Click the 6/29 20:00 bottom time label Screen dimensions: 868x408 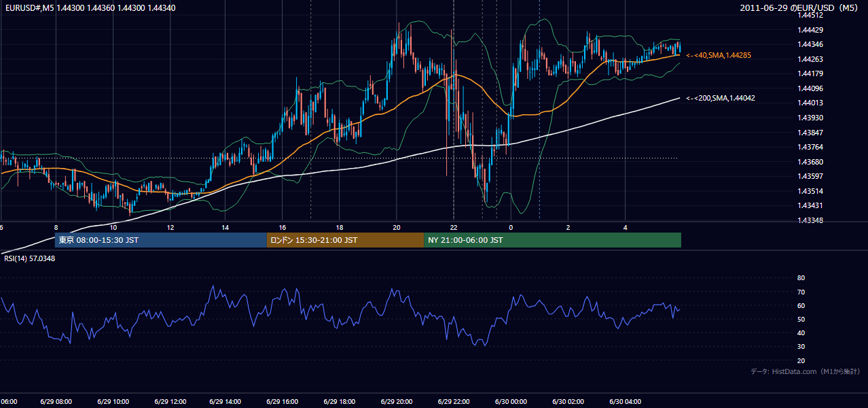(397, 402)
